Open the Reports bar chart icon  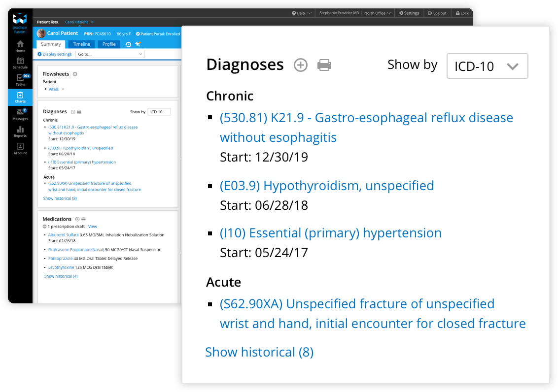[x=20, y=130]
